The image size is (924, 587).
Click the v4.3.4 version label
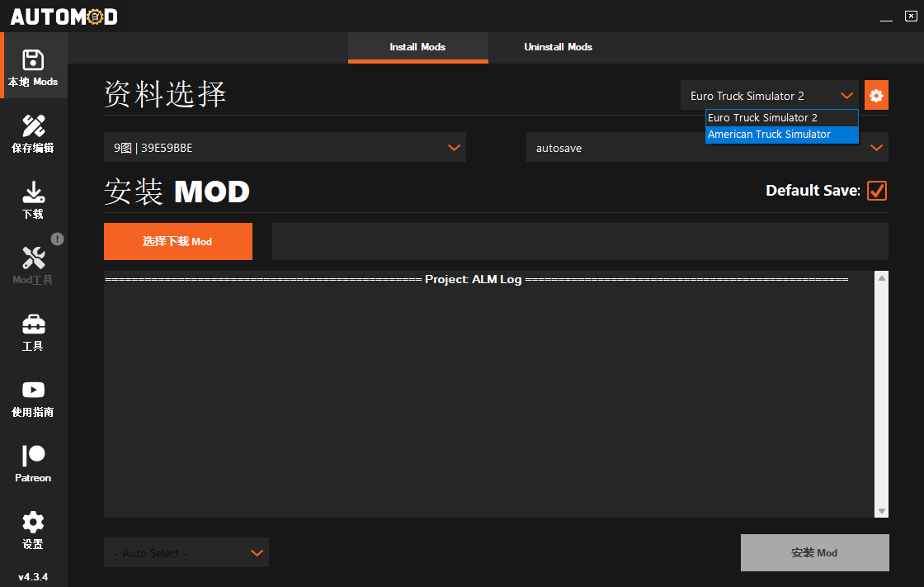click(x=33, y=577)
